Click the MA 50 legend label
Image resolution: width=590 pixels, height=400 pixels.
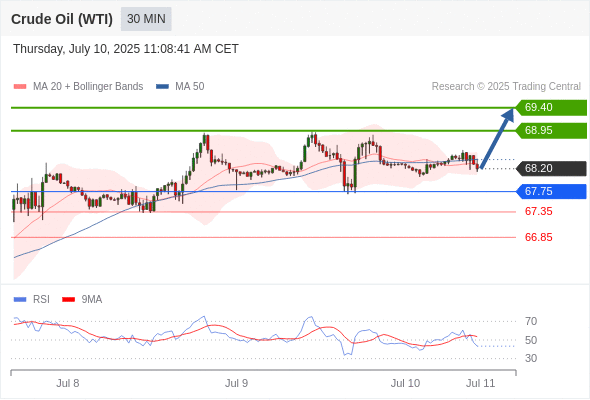[x=190, y=87]
